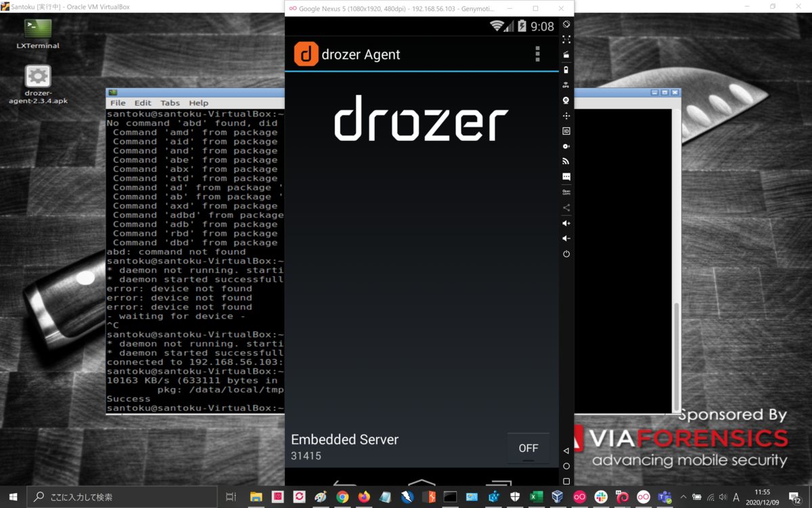Select the Embedded Server 31415 entry
This screenshot has height=508, width=812.
(x=344, y=447)
